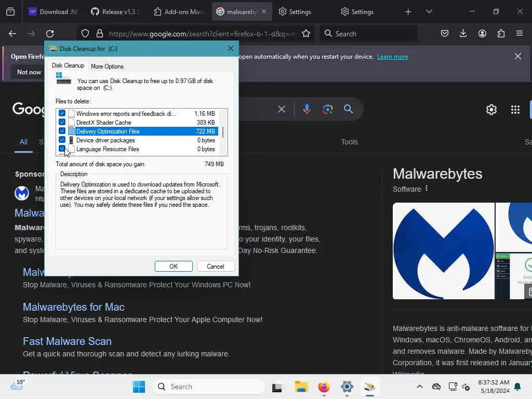
Task: Open the Learn more link
Action: pyautogui.click(x=393, y=57)
